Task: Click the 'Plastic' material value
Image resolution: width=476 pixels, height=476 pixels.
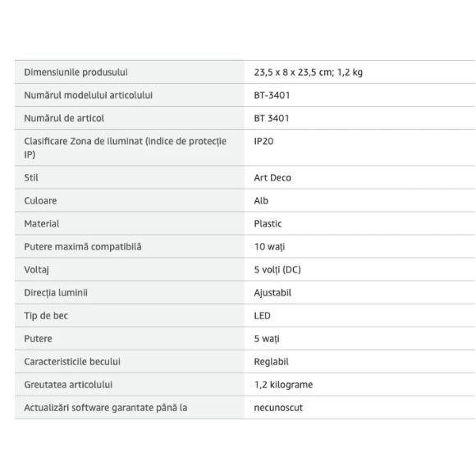Action: point(268,224)
